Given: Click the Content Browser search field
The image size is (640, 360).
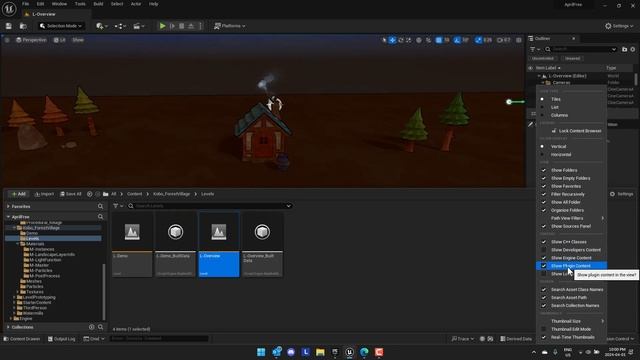Looking at the screenshot, I should [x=209, y=206].
